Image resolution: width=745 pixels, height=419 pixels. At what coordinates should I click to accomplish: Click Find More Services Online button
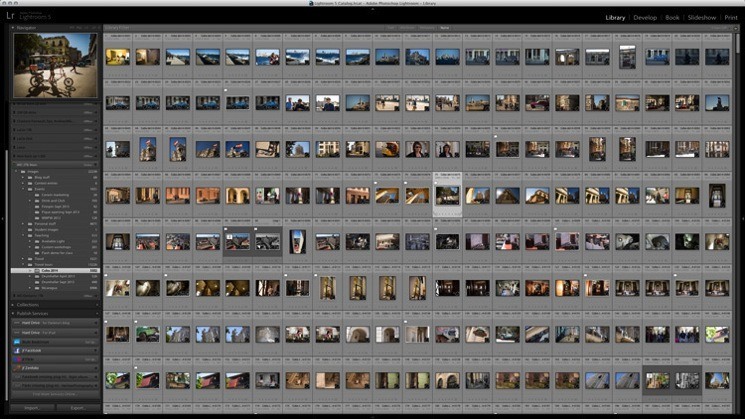(x=54, y=394)
